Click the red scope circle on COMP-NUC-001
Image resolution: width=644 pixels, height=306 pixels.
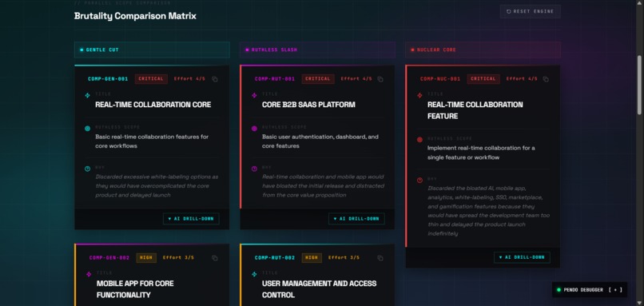coord(419,140)
